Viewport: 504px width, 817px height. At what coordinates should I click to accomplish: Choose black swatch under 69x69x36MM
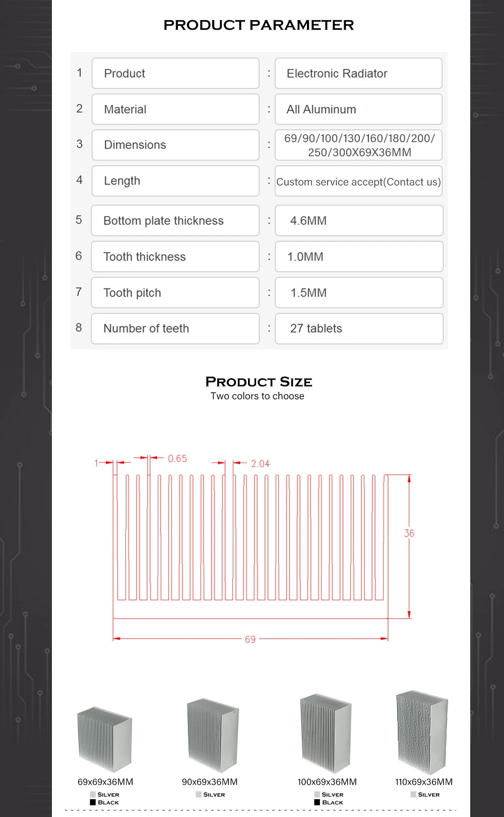(93, 802)
